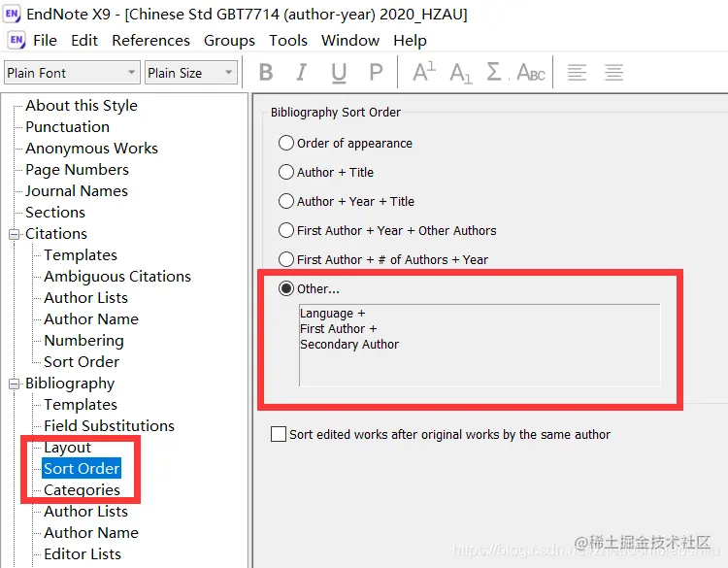Image resolution: width=728 pixels, height=568 pixels.
Task: Select Ambiguous Citations
Action: point(117,277)
